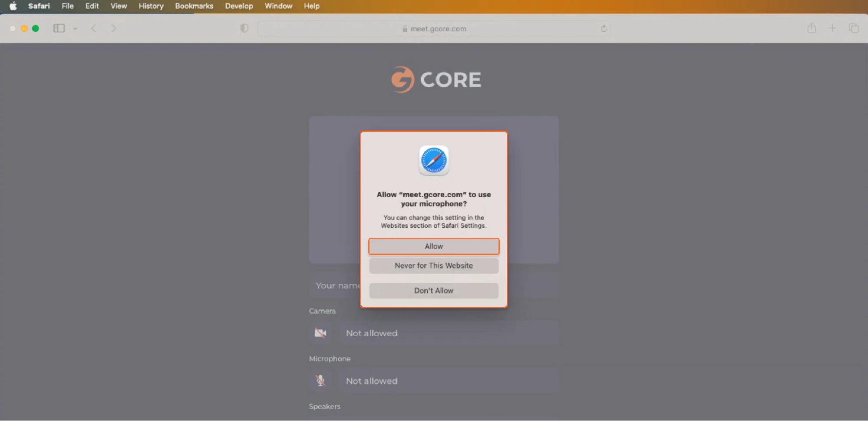Open the Apple menu
This screenshot has height=421, width=868.
point(13,6)
